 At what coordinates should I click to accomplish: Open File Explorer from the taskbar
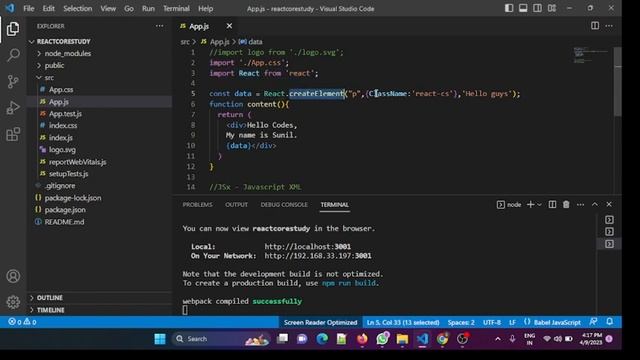pyautogui.click(x=402, y=339)
